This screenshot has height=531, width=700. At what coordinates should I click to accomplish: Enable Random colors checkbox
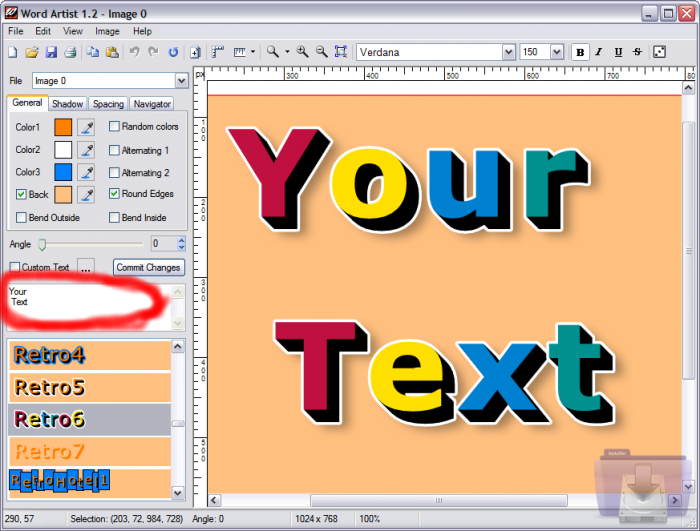(x=114, y=126)
